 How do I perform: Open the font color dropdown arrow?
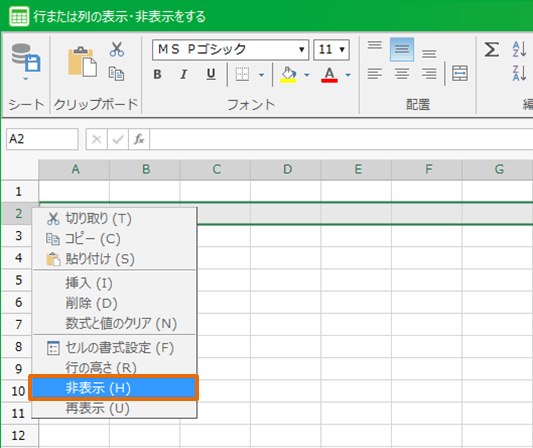pos(348,75)
